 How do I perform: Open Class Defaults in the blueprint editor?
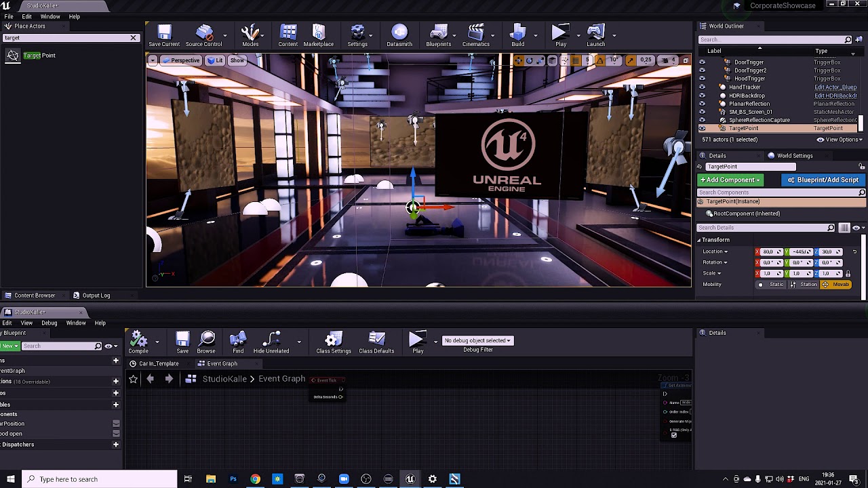click(376, 342)
